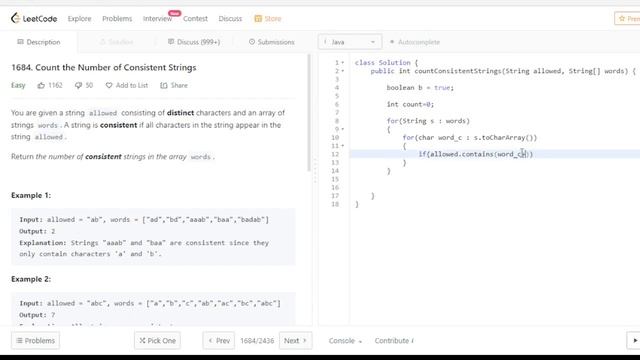Click the line 'int count=0;'
This screenshot has height=360, width=640.
(410, 104)
